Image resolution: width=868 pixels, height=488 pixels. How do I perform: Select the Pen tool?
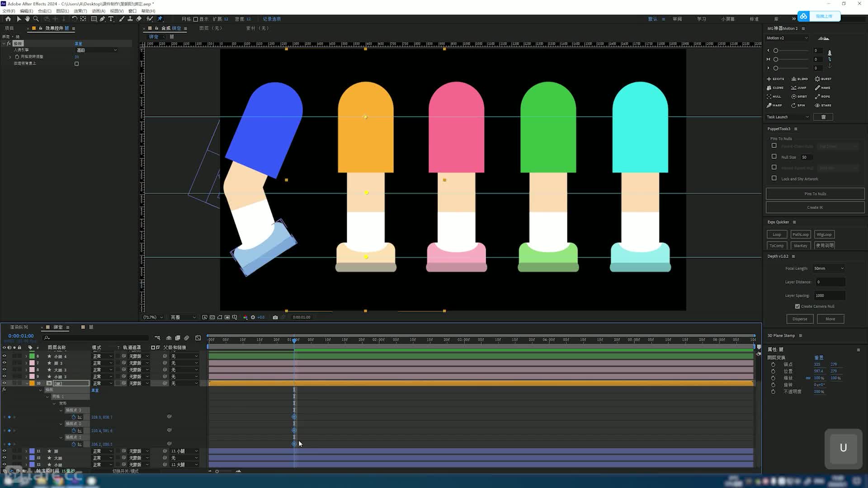click(102, 19)
